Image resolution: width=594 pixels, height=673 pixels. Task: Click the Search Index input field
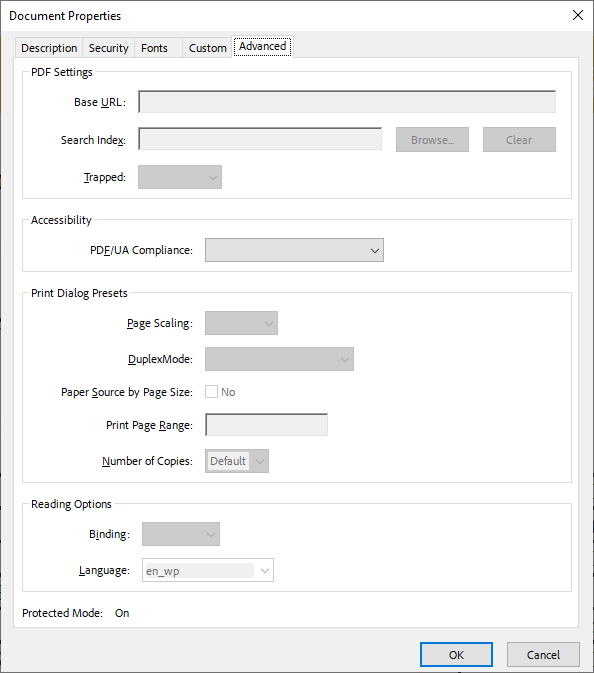pyautogui.click(x=260, y=139)
